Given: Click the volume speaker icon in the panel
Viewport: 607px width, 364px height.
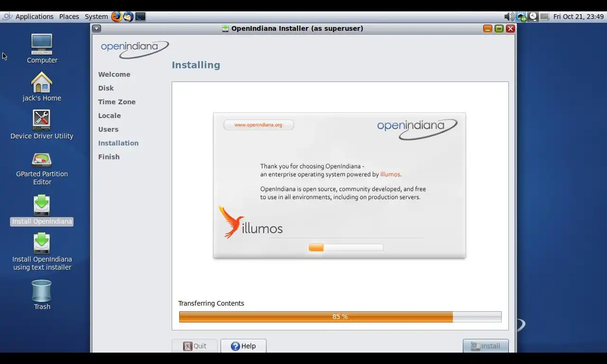Looking at the screenshot, I should pyautogui.click(x=509, y=17).
